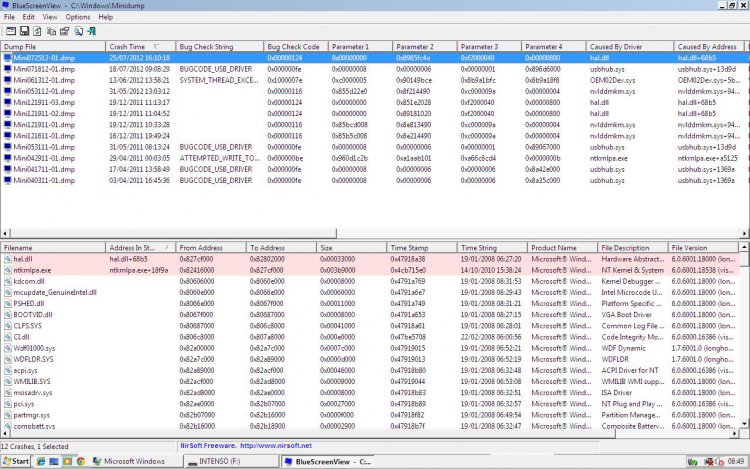Click the Save Selected Items floppy icon

[x=24, y=31]
